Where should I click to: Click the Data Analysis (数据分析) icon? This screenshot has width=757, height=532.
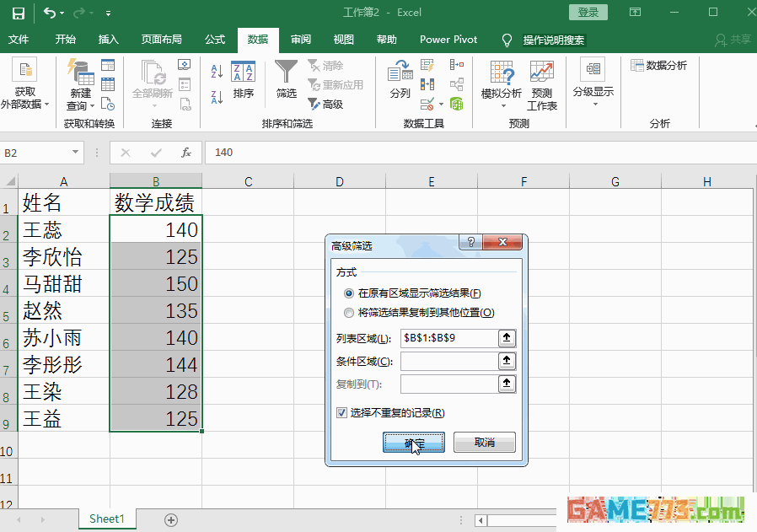click(x=659, y=66)
